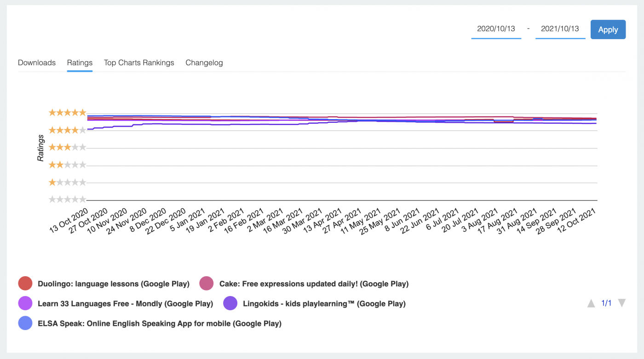Click the end date input showing 2021/10/13
This screenshot has width=644, height=359.
click(560, 29)
